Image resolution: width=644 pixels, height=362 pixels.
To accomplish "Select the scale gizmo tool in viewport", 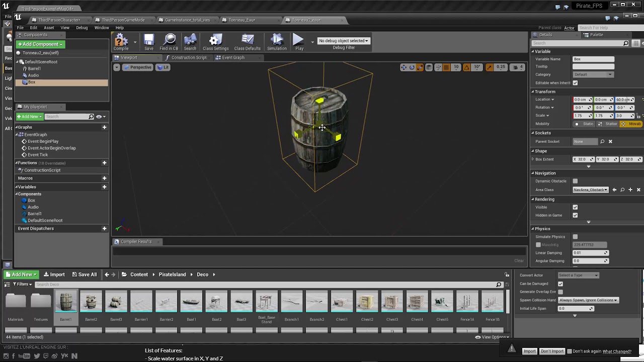I will [x=420, y=67].
